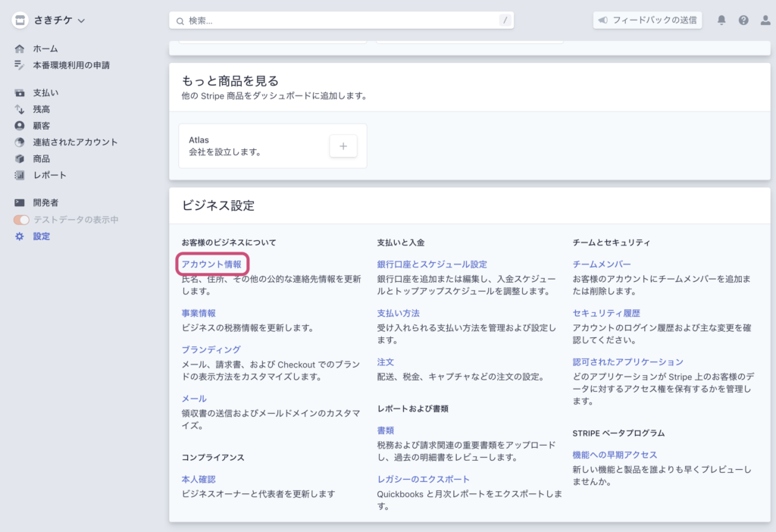The width and height of the screenshot is (776, 532).
Task: Open 連結されたアカウント in the sidebar
Action: 75,142
